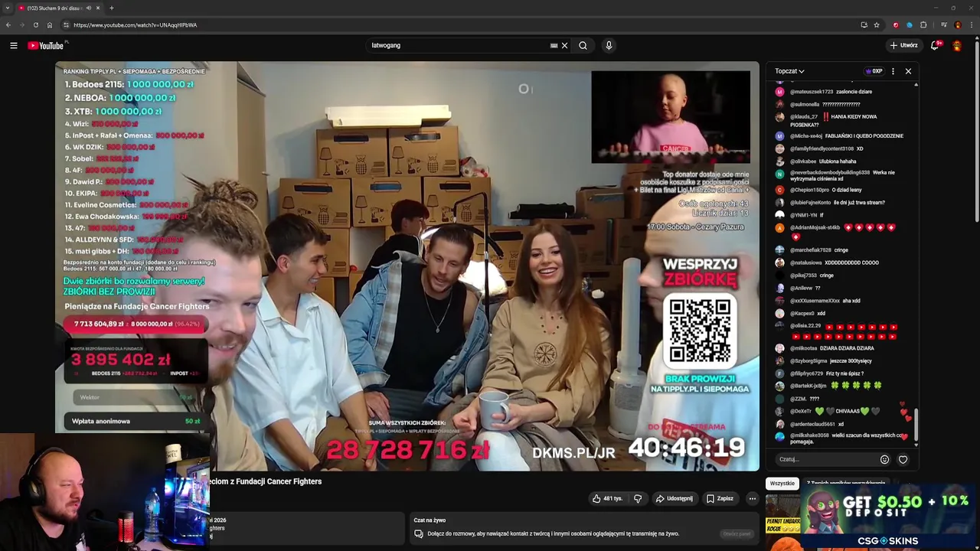Go back in the browser
This screenshot has width=980, height=551.
(x=8, y=25)
